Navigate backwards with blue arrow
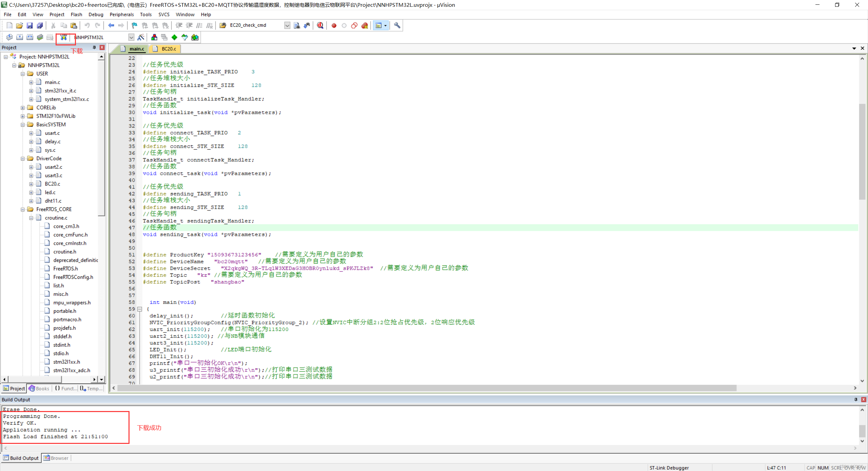868x471 pixels. tap(111, 25)
